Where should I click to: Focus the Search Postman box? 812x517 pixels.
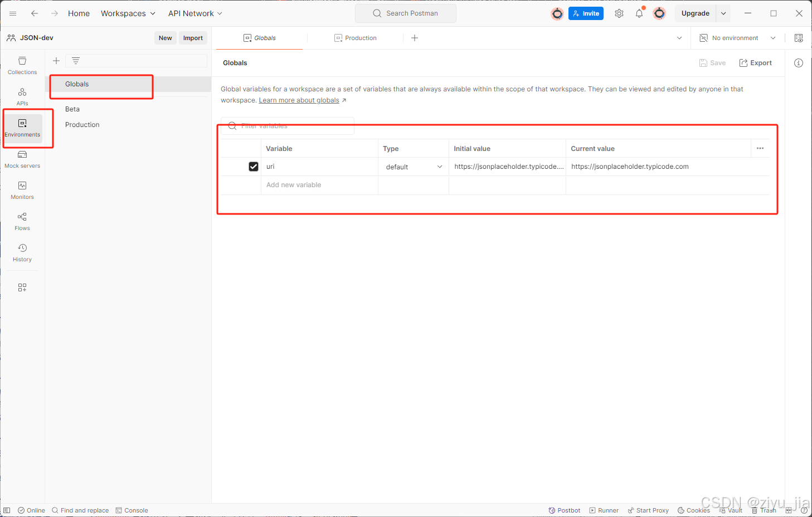tap(406, 13)
